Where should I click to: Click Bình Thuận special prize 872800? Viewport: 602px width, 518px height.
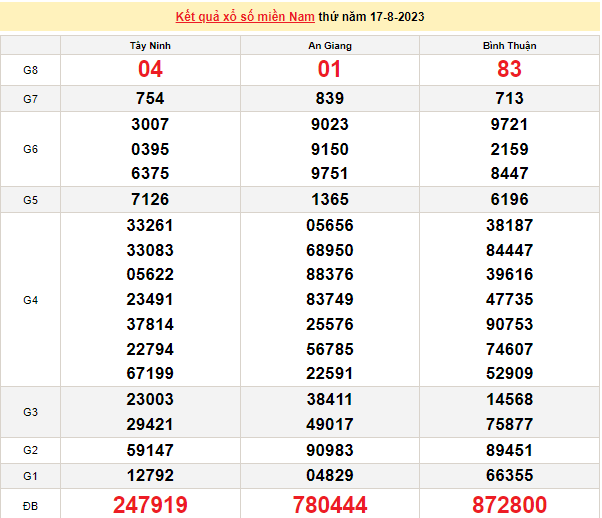pos(509,504)
